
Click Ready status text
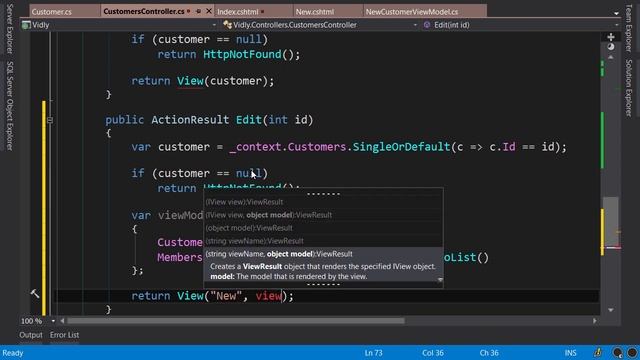coord(13,353)
